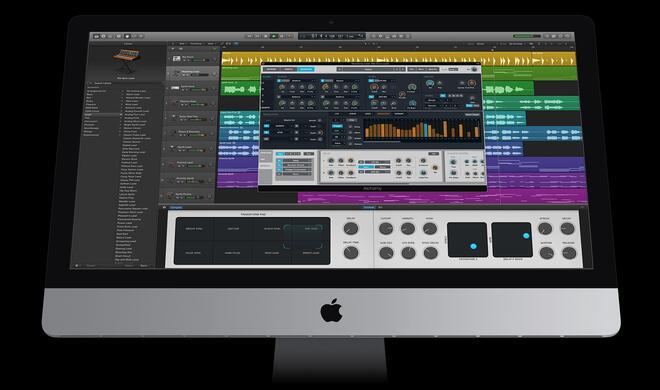Screen dimensions: 660x390
Task: Click the duplicate track button beside the plus
Action: [181, 48]
